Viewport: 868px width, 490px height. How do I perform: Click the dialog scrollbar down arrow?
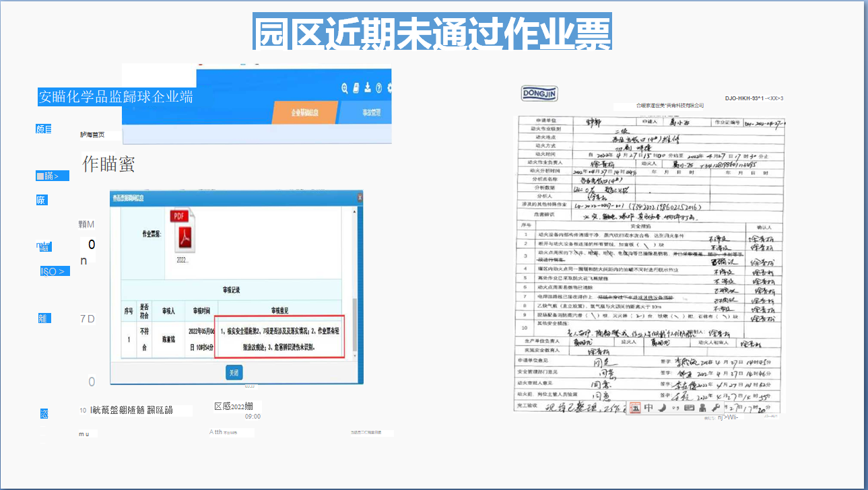point(356,355)
